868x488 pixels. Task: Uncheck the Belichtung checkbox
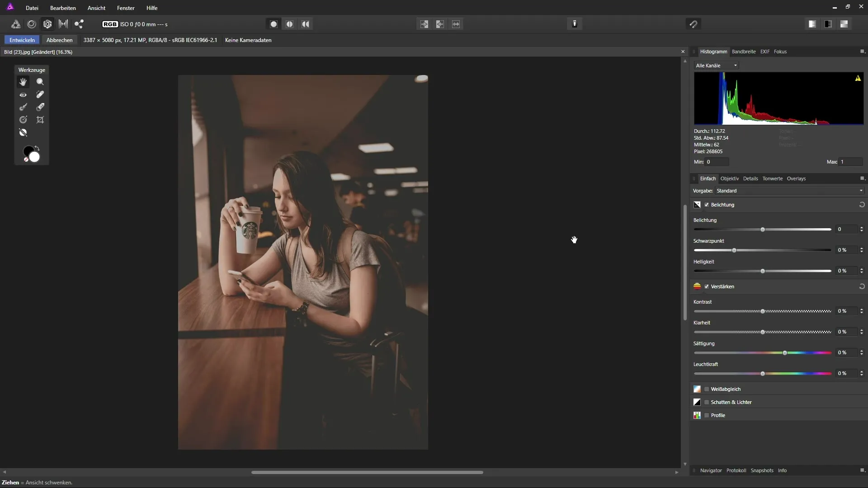click(x=707, y=205)
